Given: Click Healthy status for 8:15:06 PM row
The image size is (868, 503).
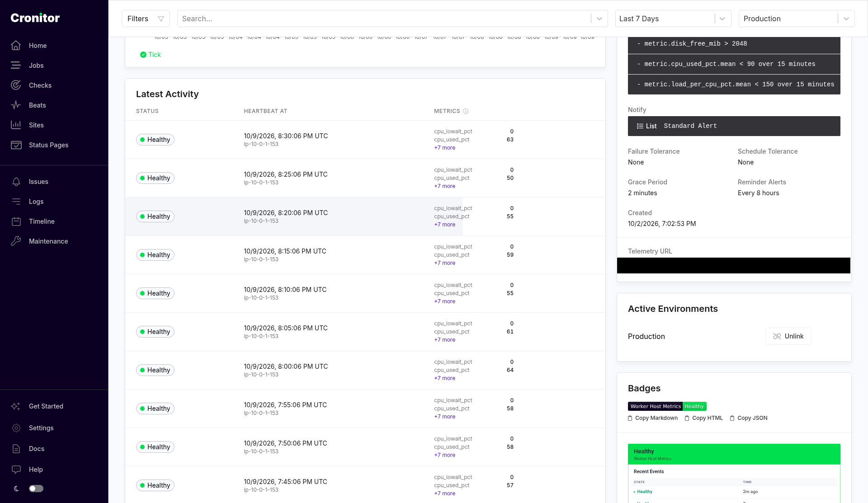Looking at the screenshot, I should 155,255.
